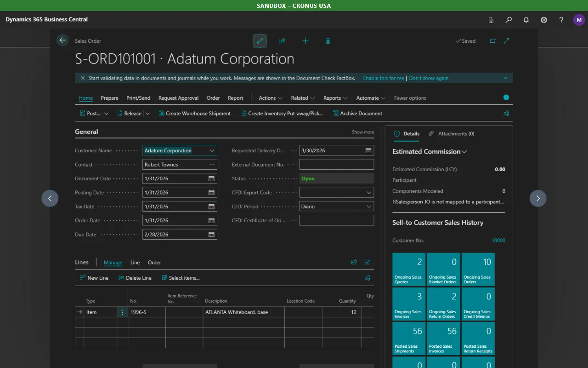Create a new order with the plus icon
The width and height of the screenshot is (588, 368).
pos(305,41)
